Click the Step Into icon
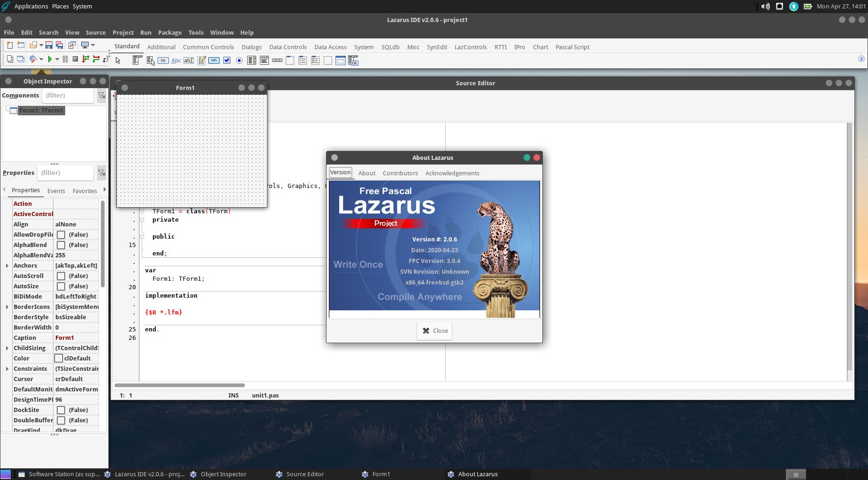This screenshot has width=868, height=480. [85, 59]
